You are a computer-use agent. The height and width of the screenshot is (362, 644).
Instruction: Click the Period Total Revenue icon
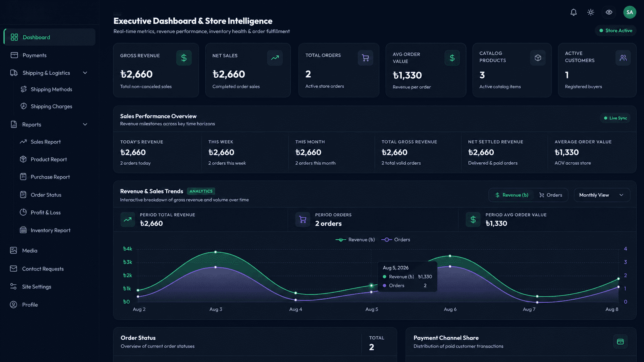click(x=127, y=220)
